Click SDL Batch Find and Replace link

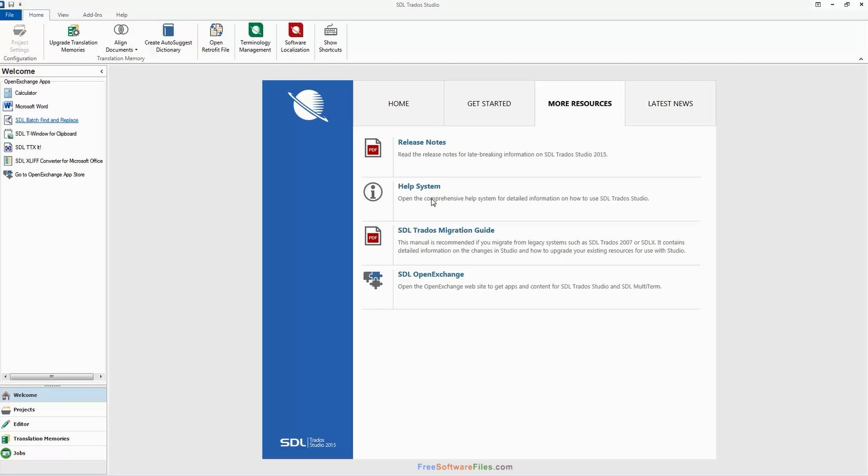pyautogui.click(x=47, y=120)
